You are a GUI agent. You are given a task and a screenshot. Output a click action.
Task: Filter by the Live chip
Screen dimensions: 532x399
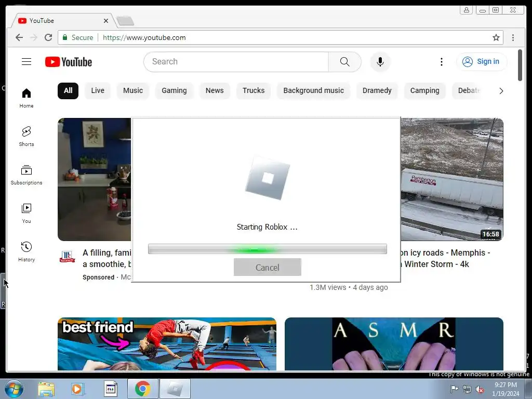click(x=98, y=90)
